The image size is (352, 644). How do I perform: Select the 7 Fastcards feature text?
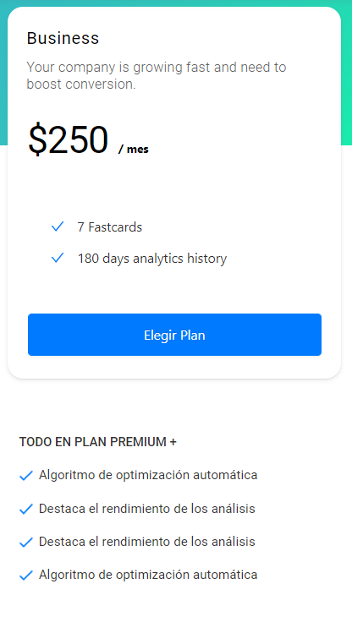110,227
